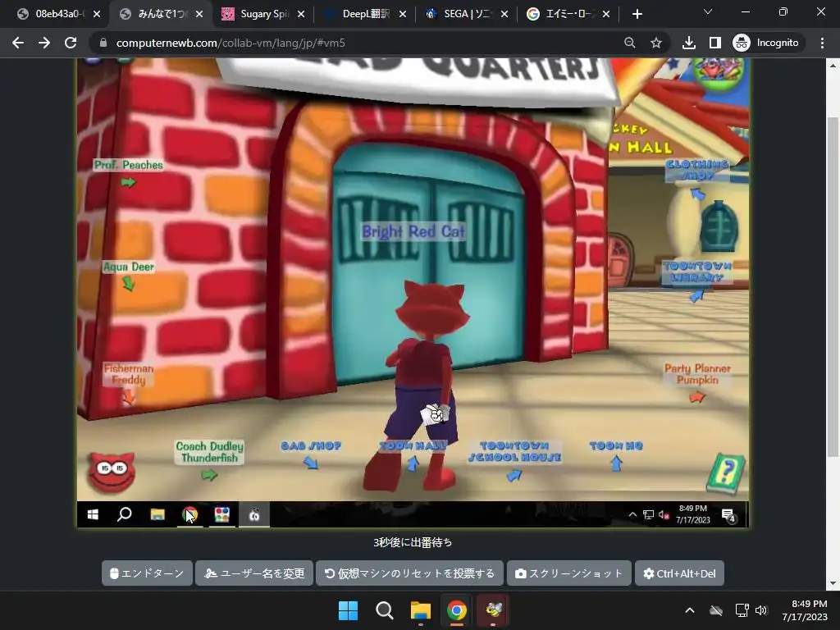The height and width of the screenshot is (630, 840).
Task: Click the Toon Hall direction label
Action: tap(413, 445)
